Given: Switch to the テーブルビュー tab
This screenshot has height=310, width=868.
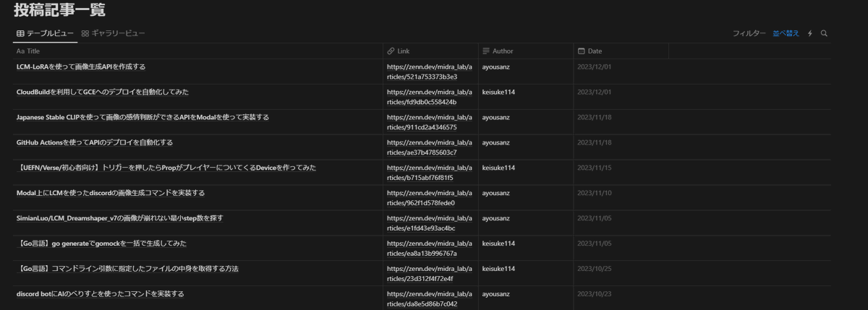Looking at the screenshot, I should click(x=45, y=33).
